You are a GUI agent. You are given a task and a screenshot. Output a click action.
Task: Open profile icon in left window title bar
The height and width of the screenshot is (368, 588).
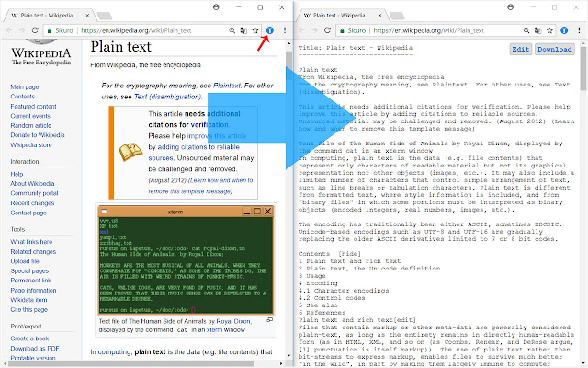pos(216,7)
